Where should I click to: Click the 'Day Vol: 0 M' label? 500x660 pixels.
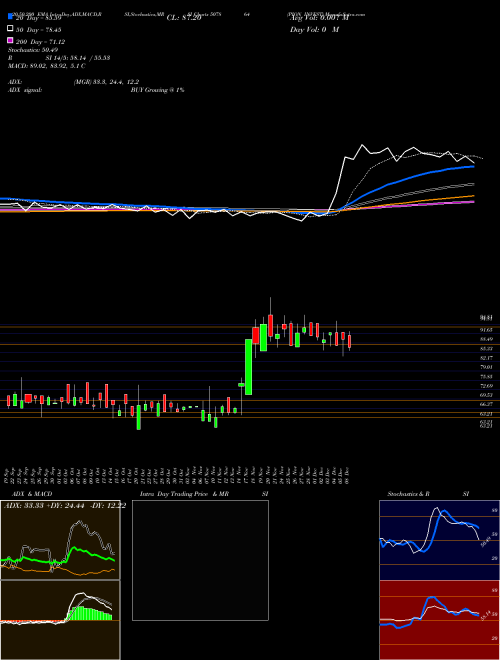tap(314, 30)
